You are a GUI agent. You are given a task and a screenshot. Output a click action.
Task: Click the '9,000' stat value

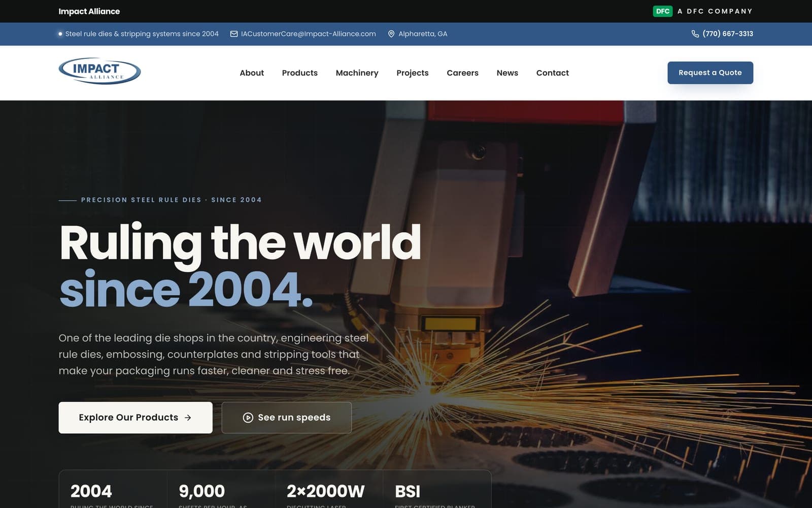[x=201, y=491]
